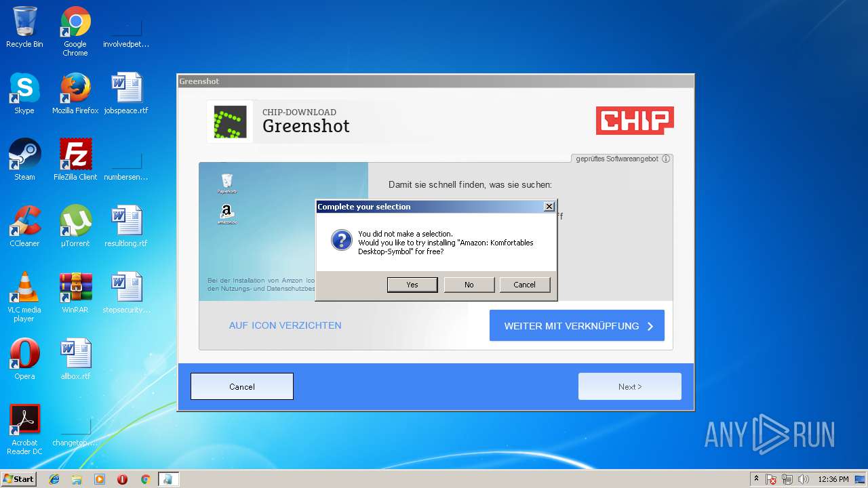
Task: Close the Complete your selection dialog
Action: pos(549,207)
